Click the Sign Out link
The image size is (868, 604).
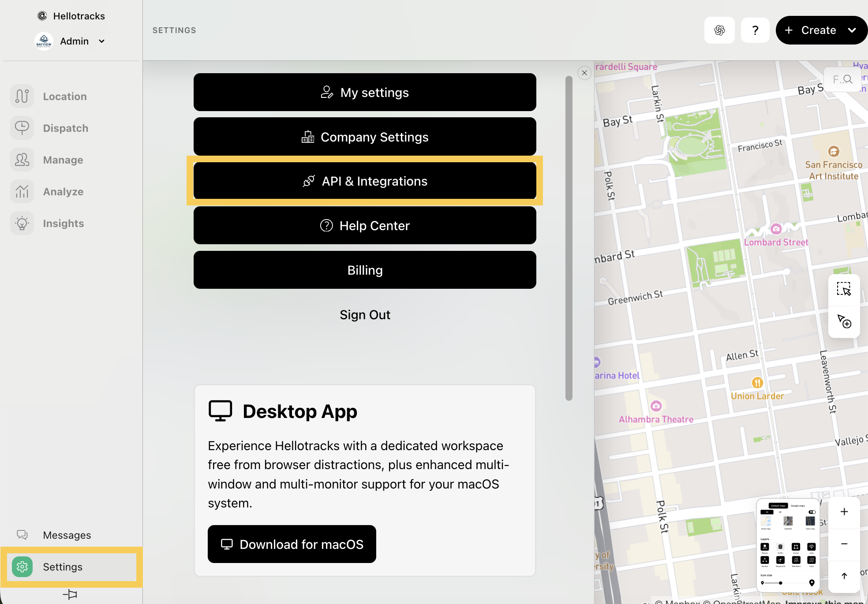click(365, 315)
